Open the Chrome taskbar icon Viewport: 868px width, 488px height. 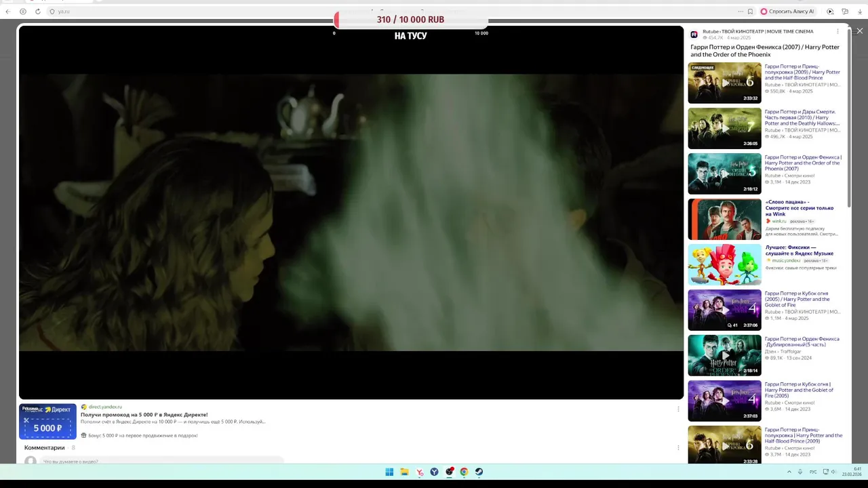click(x=464, y=472)
